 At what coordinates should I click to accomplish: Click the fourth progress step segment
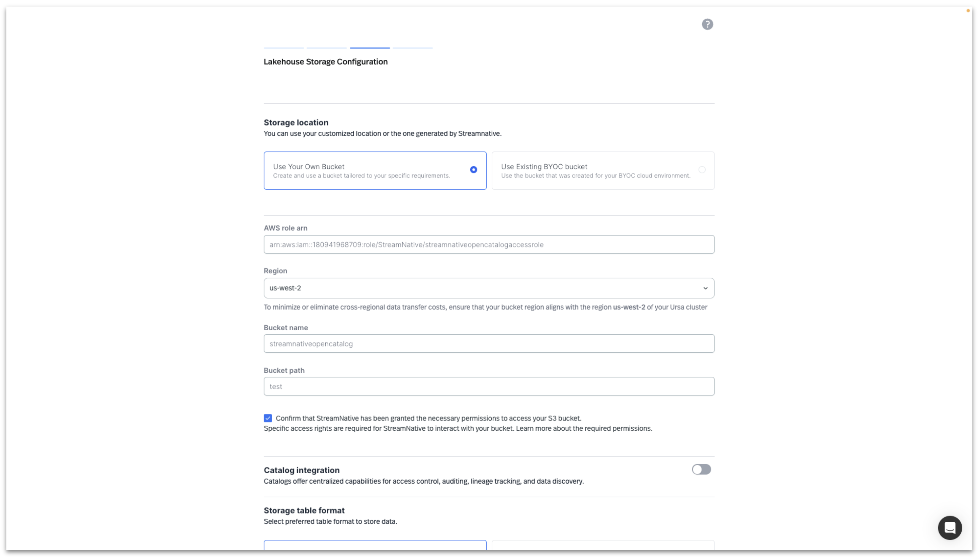412,49
